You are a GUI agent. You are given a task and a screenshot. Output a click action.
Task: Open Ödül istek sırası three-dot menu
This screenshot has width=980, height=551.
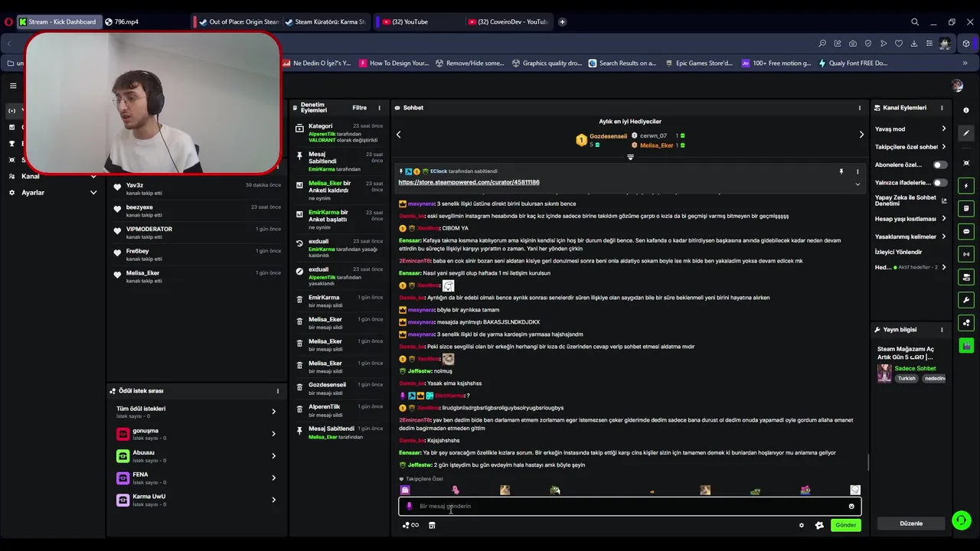click(x=278, y=391)
